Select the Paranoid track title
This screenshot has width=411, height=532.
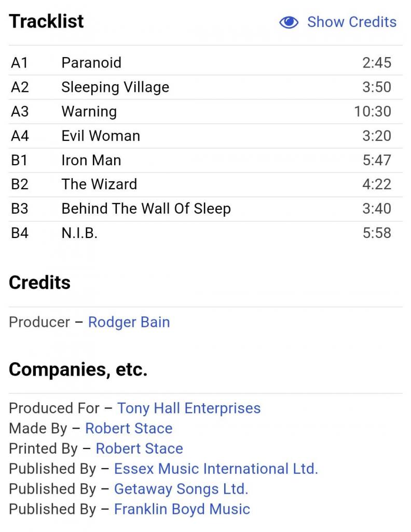click(x=91, y=63)
